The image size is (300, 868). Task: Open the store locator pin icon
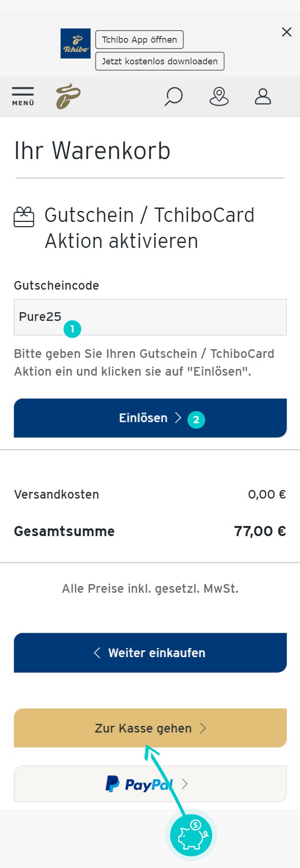(219, 96)
